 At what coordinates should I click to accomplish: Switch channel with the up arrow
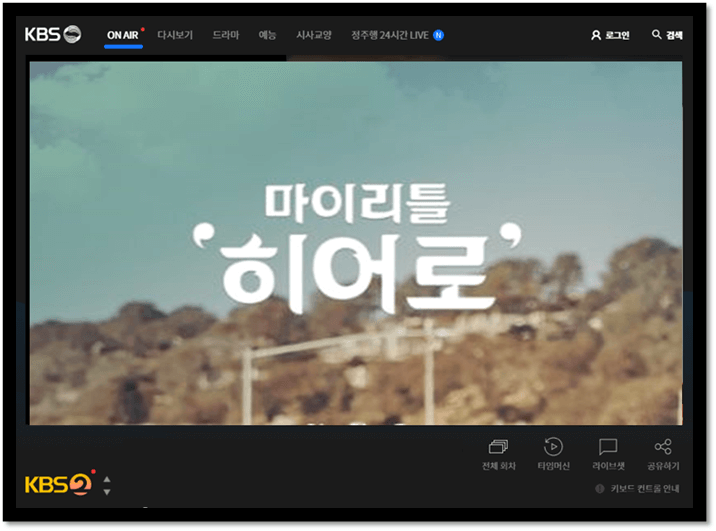tap(107, 479)
